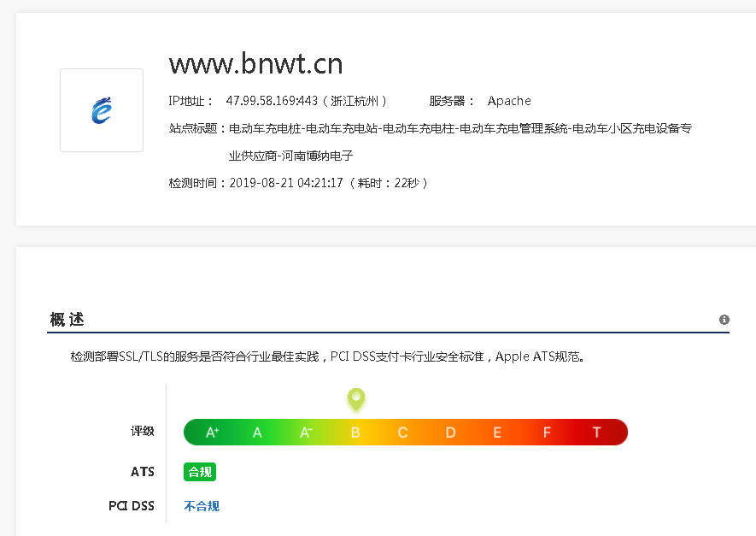Click the D grade on rating bar

(450, 432)
